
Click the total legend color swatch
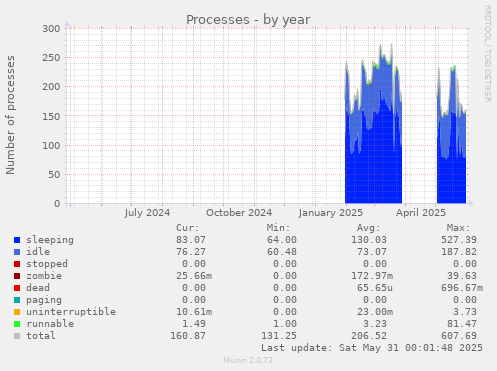coord(17,336)
